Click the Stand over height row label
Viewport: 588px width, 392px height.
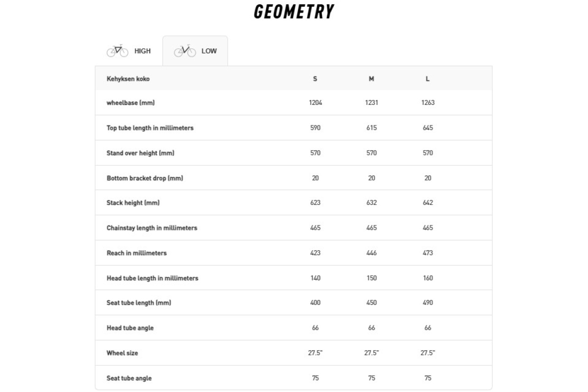coord(141,153)
